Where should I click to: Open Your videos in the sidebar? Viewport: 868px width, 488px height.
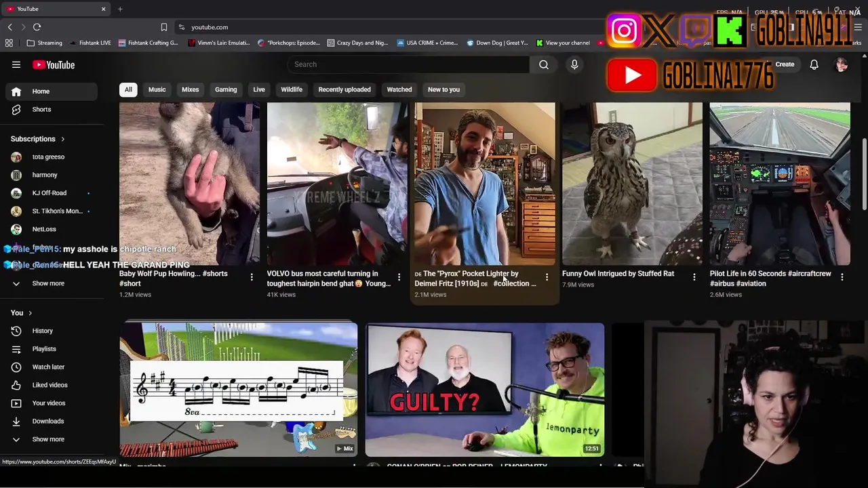click(52, 403)
